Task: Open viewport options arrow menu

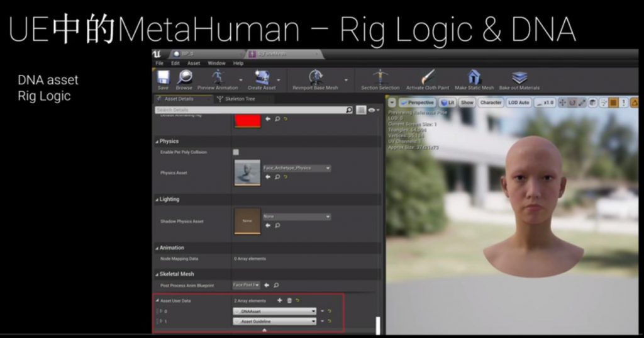Action: coord(392,103)
